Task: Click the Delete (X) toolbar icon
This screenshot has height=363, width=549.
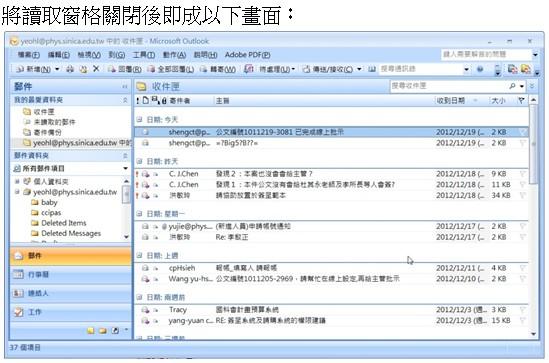Action: (x=96, y=69)
